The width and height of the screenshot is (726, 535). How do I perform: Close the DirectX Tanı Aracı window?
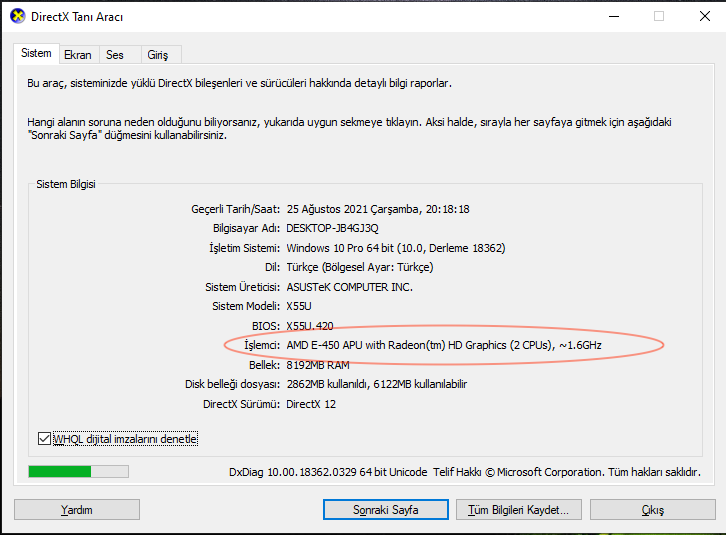705,16
